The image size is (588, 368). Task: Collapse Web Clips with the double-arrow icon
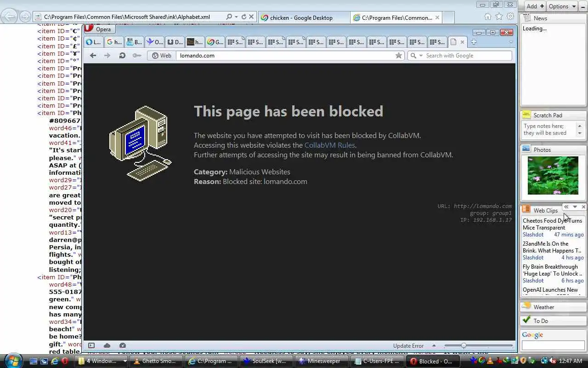[x=566, y=207]
